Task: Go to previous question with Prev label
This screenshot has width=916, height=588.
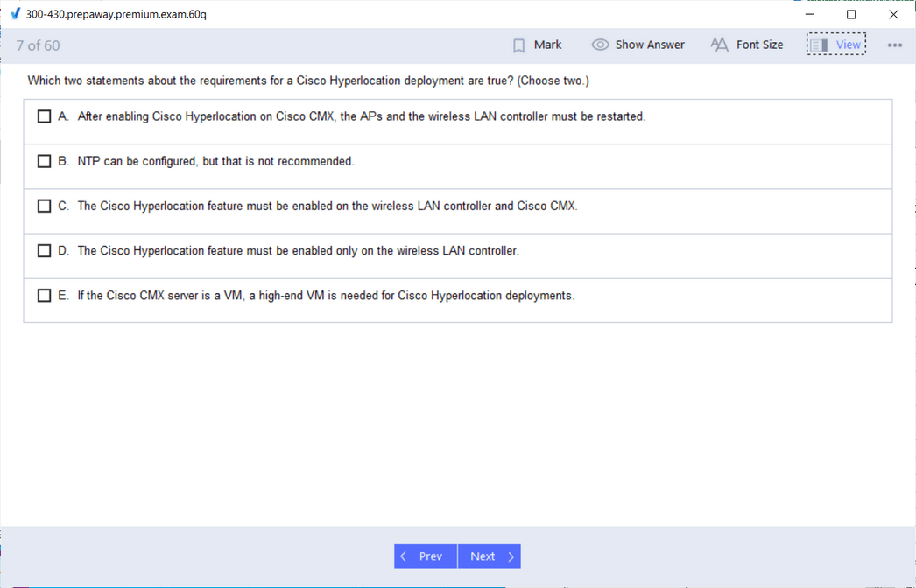Action: click(x=431, y=556)
